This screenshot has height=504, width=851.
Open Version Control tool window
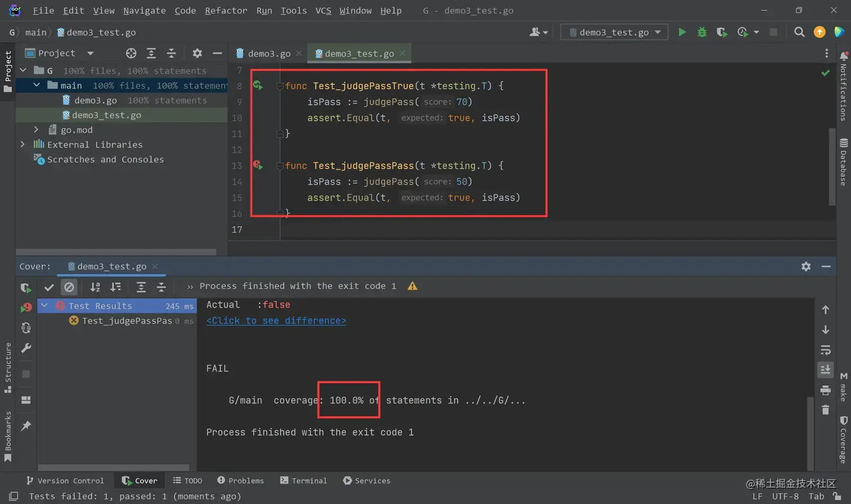point(65,480)
